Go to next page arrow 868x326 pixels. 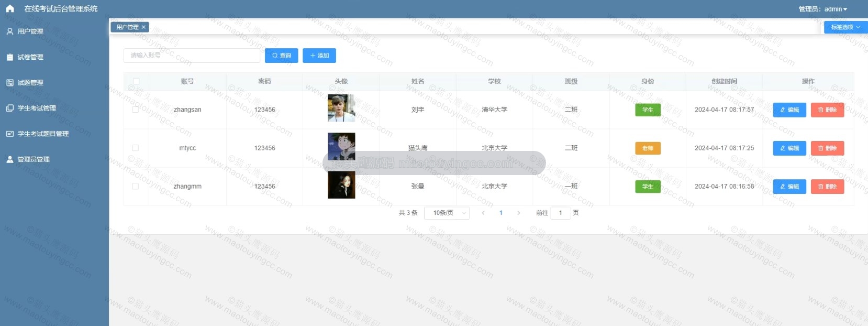tap(518, 213)
